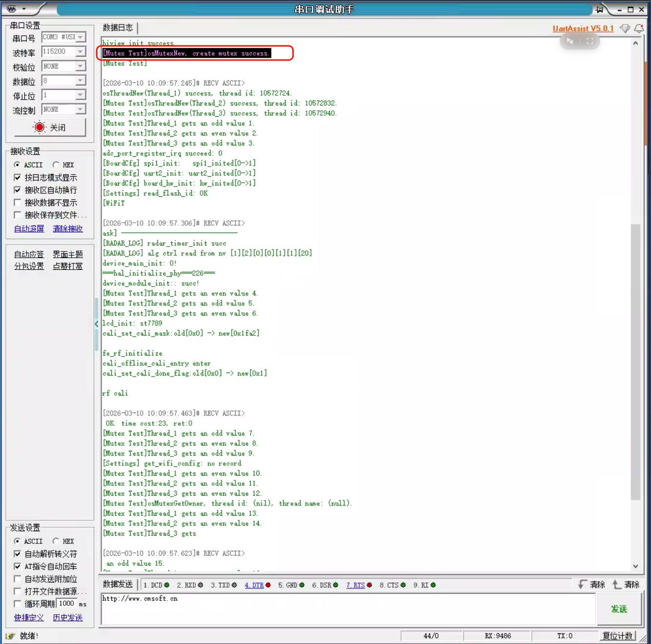Collapse the left settings panel with the chevron
Screen dimensions: 651x644
click(96, 323)
